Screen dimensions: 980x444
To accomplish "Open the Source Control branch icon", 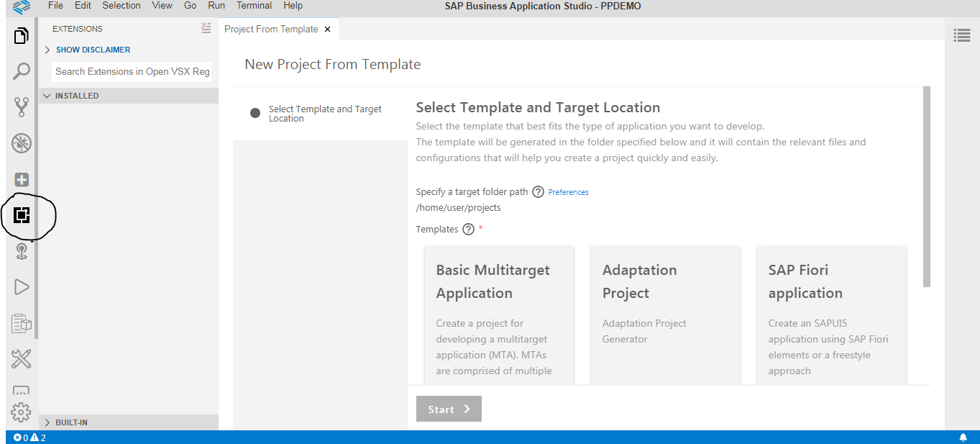I will 22,107.
